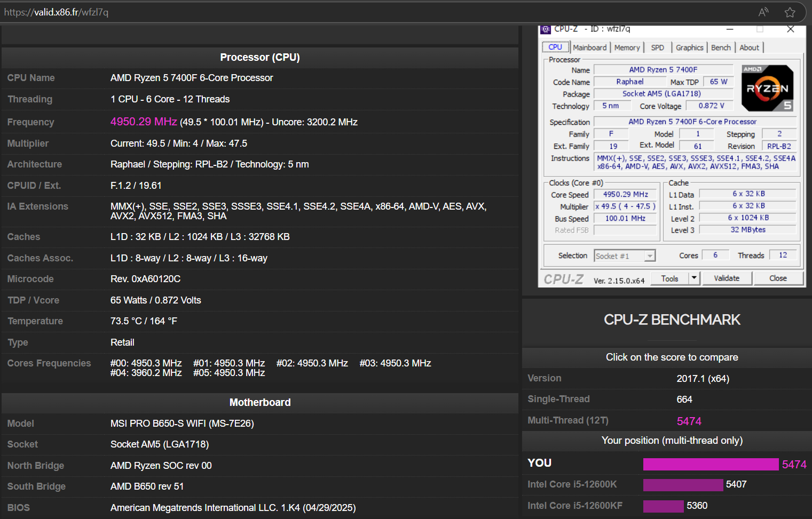This screenshot has height=519, width=812.
Task: Click the microcode value 'Rev. 0xA60120C'
Action: point(145,279)
